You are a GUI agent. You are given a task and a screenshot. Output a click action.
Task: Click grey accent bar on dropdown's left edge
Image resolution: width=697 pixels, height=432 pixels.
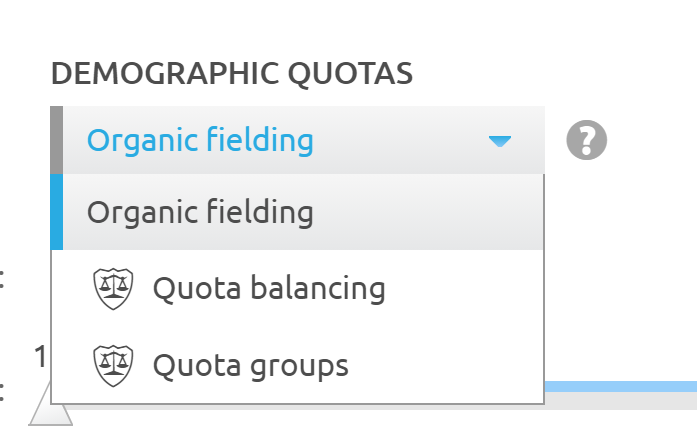pyautogui.click(x=57, y=141)
